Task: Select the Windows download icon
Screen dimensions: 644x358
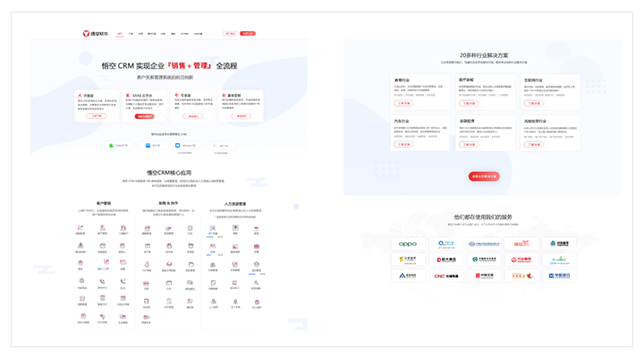Action: [178, 145]
